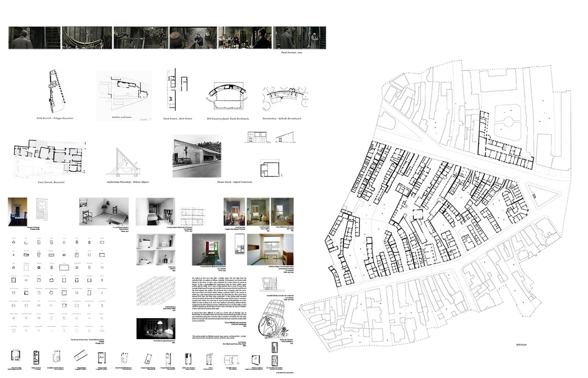Click the 'Author unknown' caption text
Viewport: 588px width, 378px height.
tap(122, 118)
